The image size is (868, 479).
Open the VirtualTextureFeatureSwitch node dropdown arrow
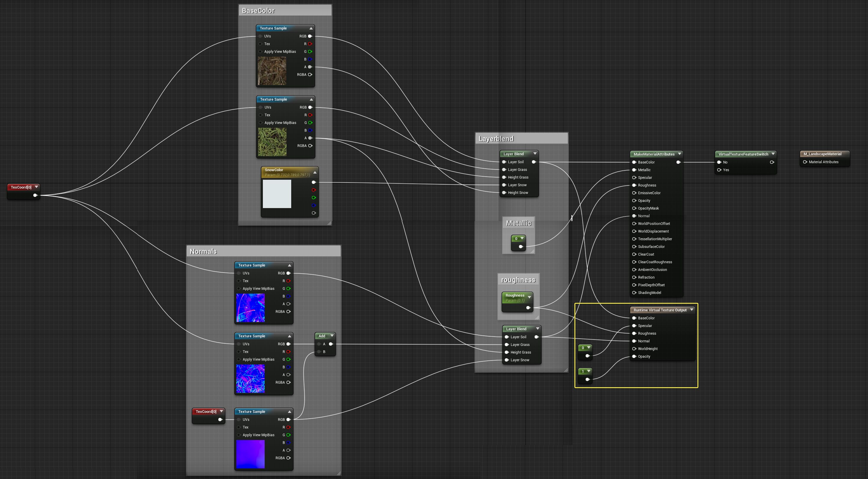pyautogui.click(x=773, y=154)
